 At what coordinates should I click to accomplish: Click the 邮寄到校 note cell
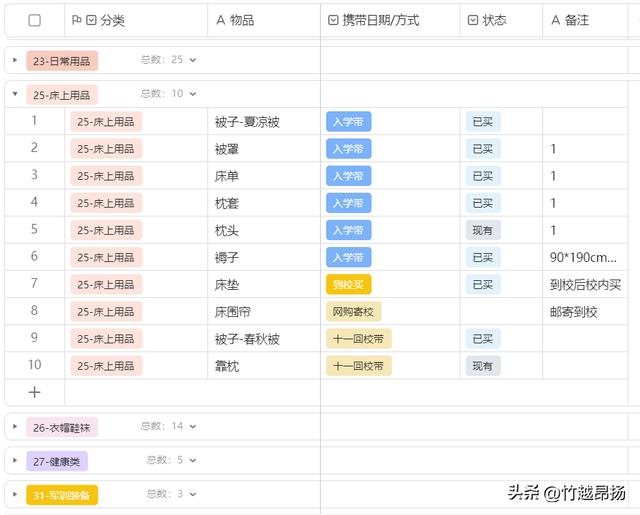(x=585, y=311)
